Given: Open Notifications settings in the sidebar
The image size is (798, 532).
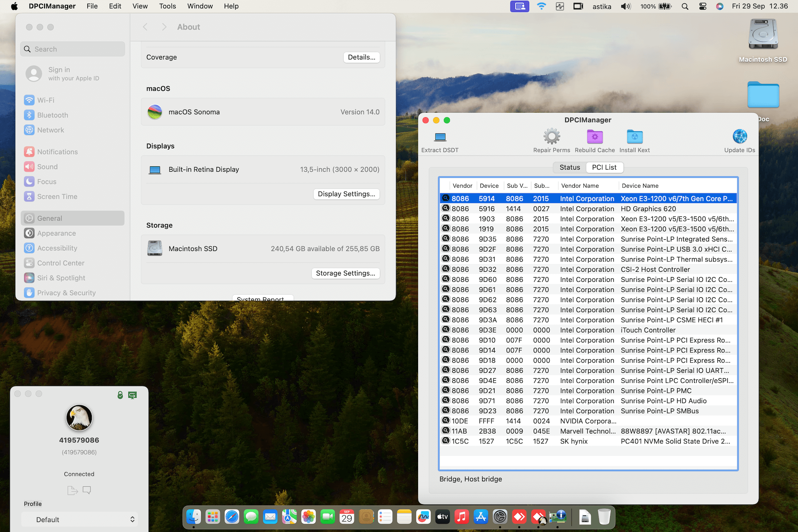Looking at the screenshot, I should point(73,152).
